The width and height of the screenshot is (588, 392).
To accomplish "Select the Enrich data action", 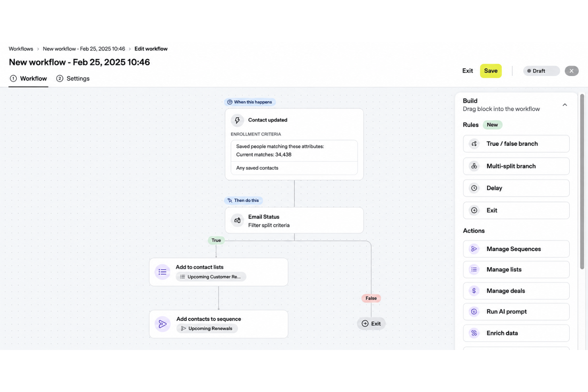I will tap(516, 333).
